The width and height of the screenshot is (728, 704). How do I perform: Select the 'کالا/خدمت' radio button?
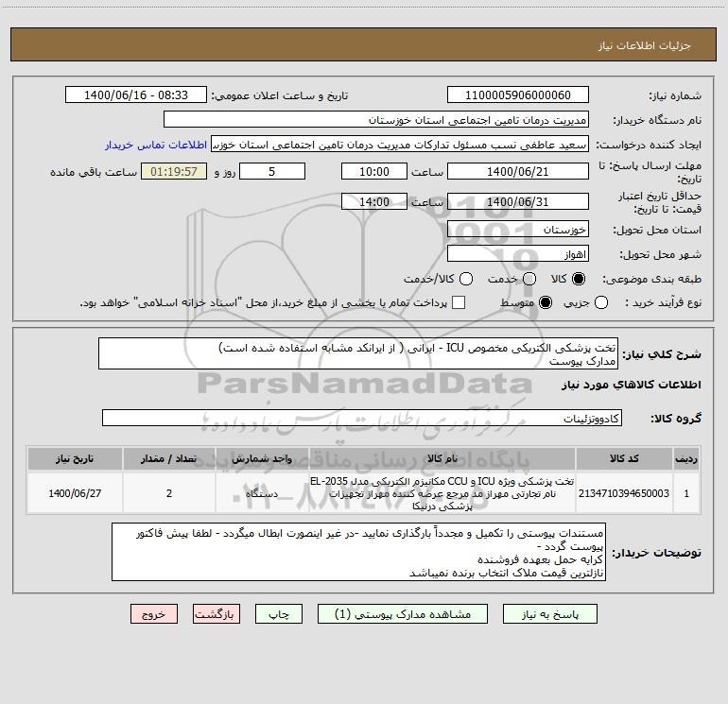point(466,279)
